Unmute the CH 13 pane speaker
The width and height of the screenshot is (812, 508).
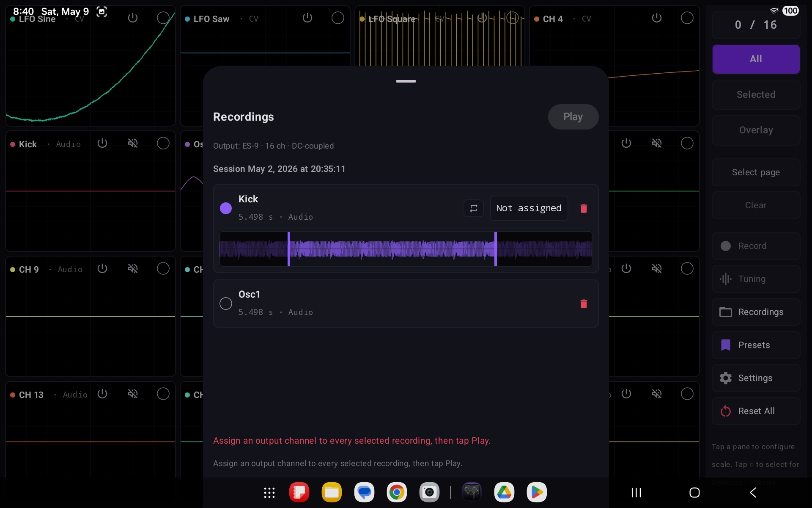coord(133,394)
